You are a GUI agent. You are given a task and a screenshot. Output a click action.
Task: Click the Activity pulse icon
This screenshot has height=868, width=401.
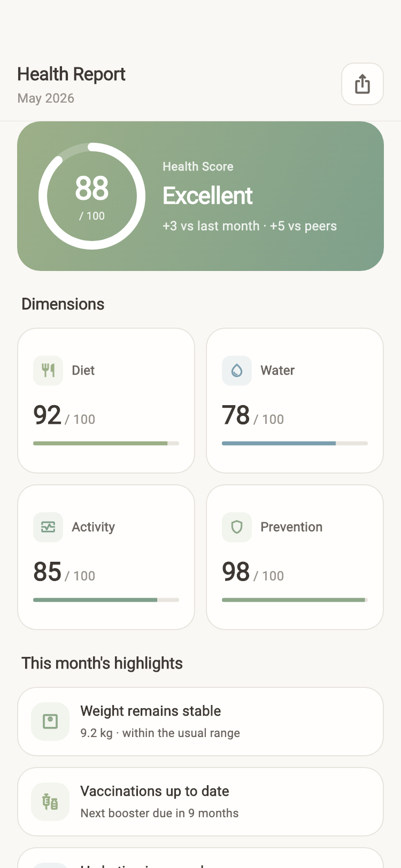tap(48, 527)
